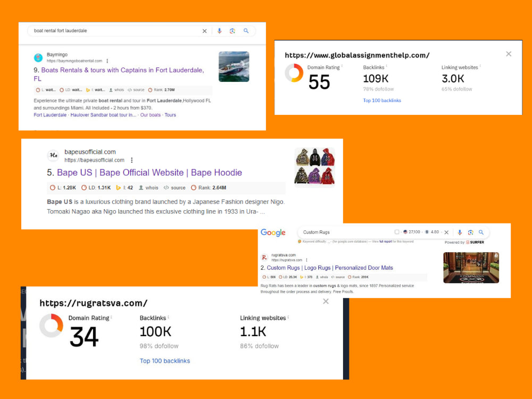
Task: Open the speedboat thumbnail of Baymingo result
Action: click(234, 66)
